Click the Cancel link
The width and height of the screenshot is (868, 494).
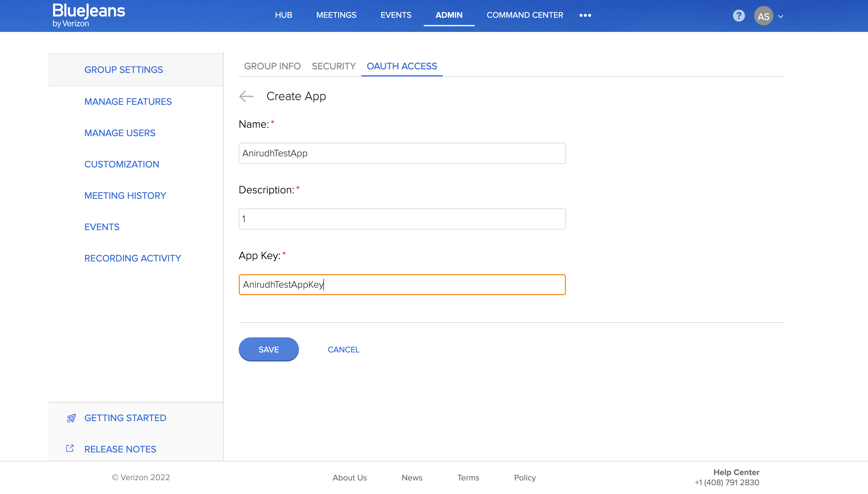click(x=343, y=349)
